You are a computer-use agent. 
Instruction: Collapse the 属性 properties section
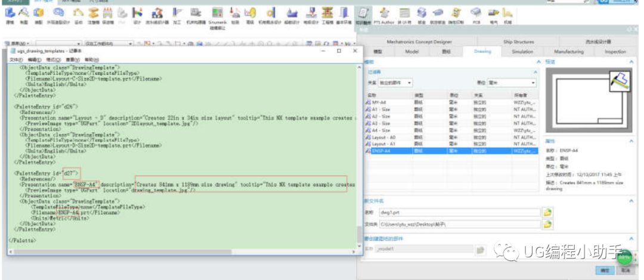point(631,141)
